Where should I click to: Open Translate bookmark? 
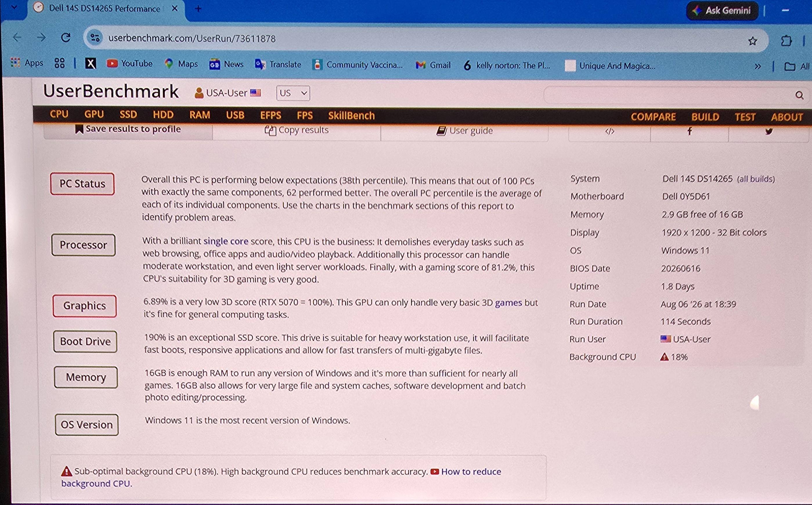coord(278,64)
